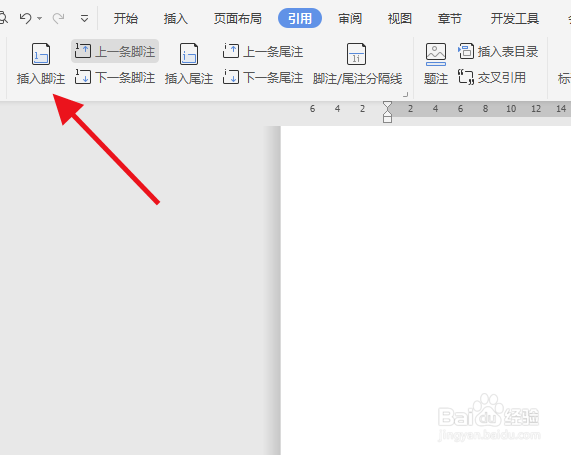Open the 开发工具 (Developer Tools) tab
This screenshot has height=455, width=571.
[x=515, y=18]
